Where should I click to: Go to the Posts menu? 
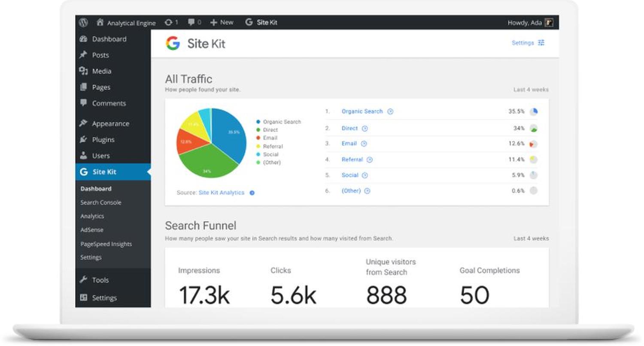point(100,55)
